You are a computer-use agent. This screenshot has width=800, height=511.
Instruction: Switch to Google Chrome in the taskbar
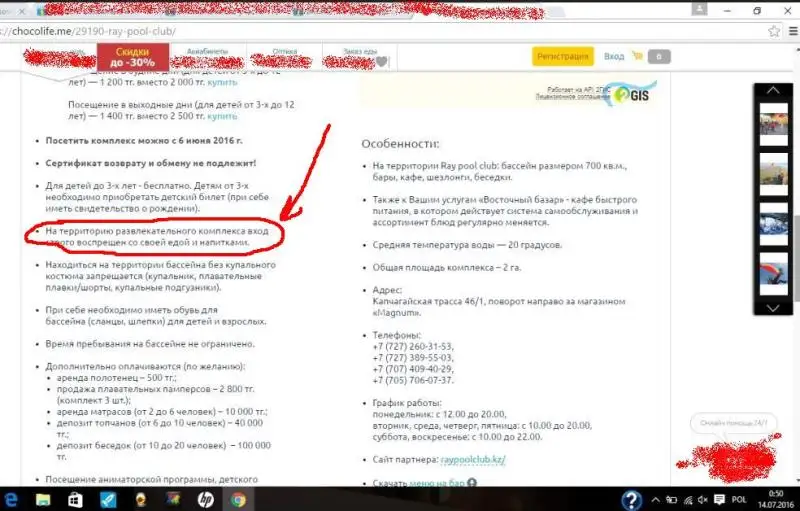pyautogui.click(x=238, y=499)
